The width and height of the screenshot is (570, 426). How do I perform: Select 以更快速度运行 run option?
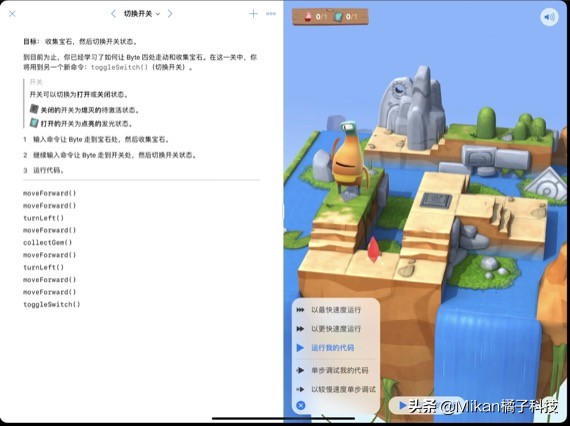[336, 329]
